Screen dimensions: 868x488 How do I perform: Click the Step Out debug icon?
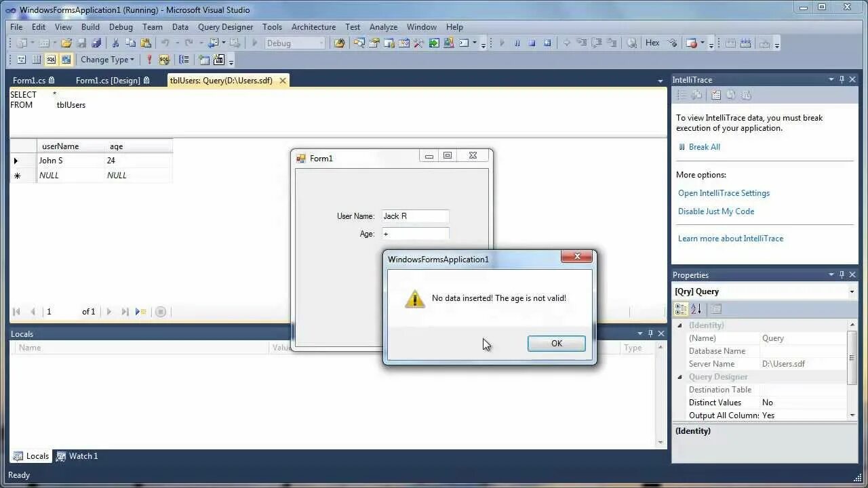tap(612, 43)
